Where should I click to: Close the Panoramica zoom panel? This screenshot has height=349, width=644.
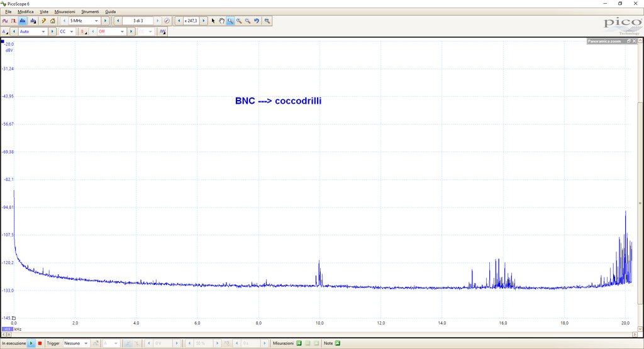click(634, 41)
